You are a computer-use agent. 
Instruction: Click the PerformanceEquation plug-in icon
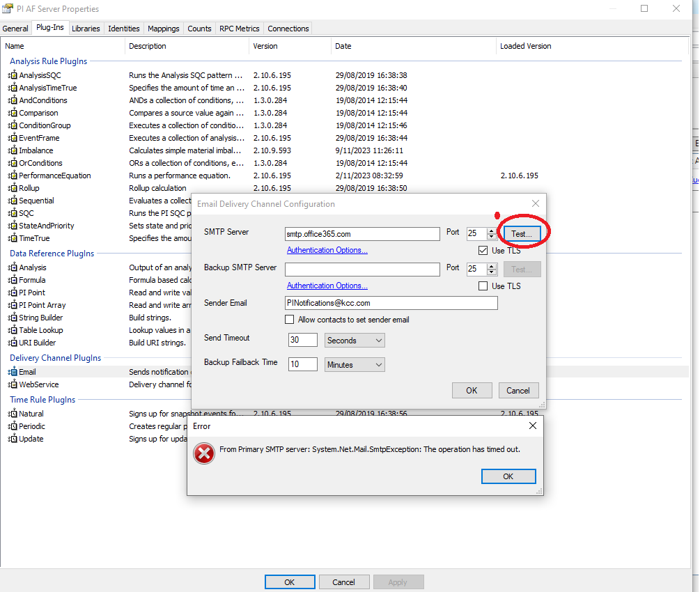13,176
